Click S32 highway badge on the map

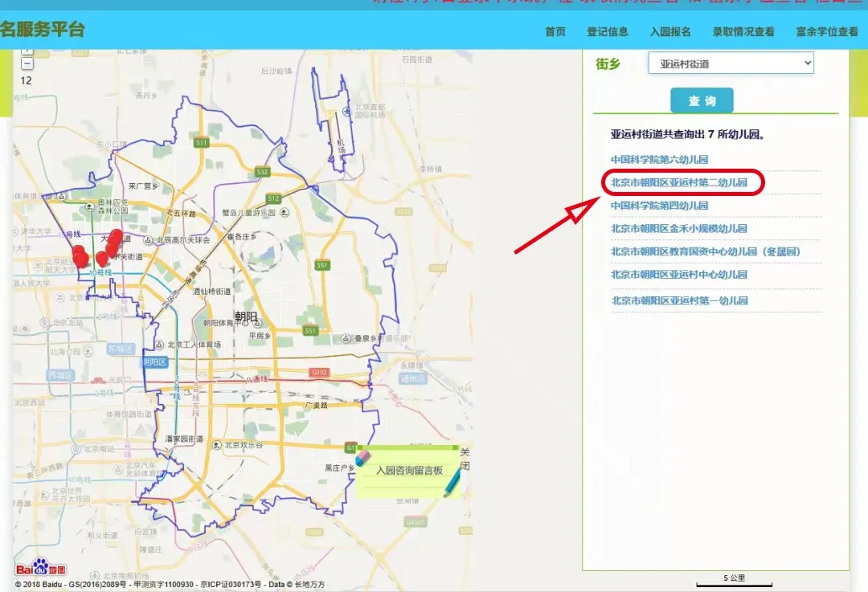click(262, 172)
